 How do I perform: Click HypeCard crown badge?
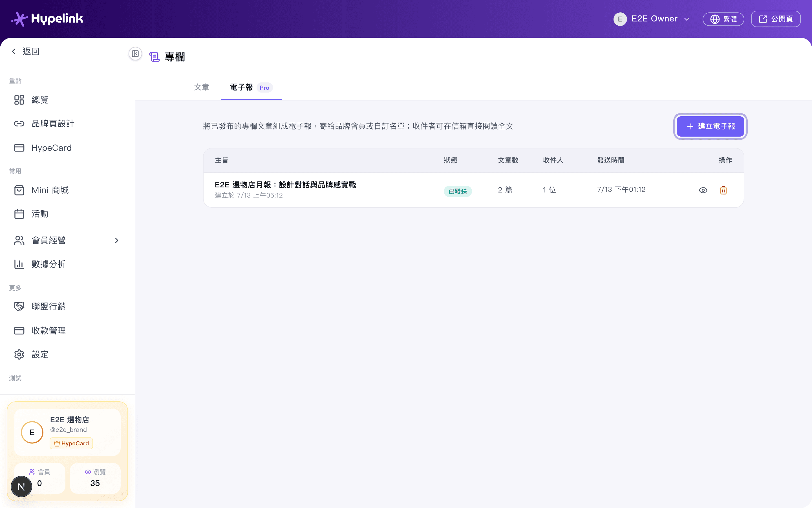point(71,443)
